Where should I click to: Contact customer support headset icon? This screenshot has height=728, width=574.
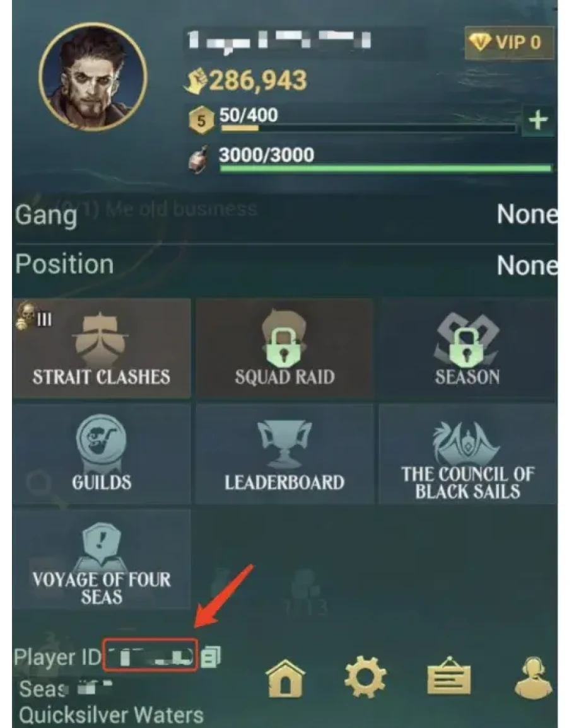pyautogui.click(x=533, y=678)
